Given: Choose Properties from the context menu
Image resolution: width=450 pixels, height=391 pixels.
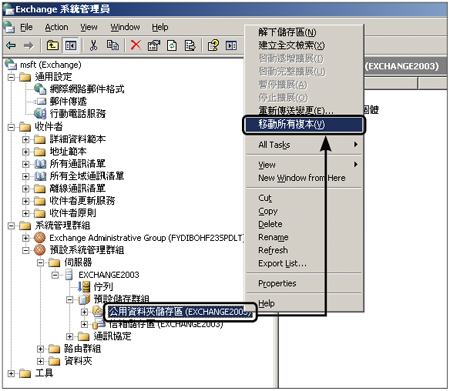Looking at the screenshot, I should tap(277, 283).
